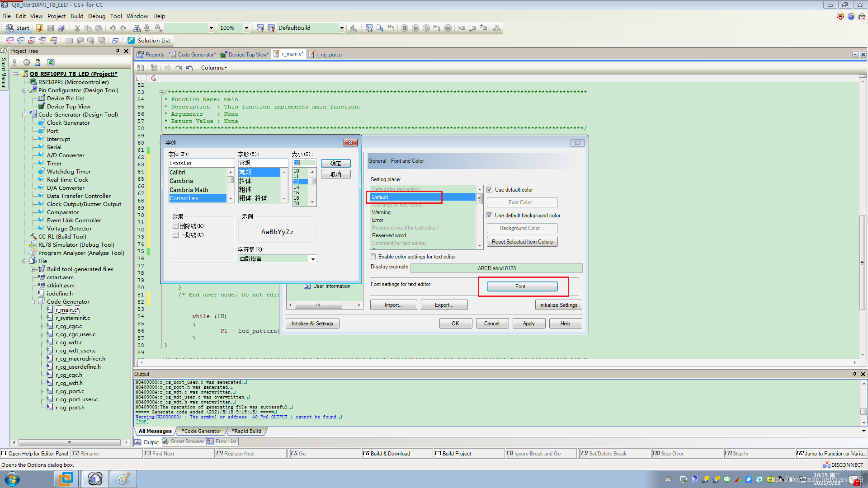Switch to the r_cg_port.c tab
This screenshot has height=488, width=868.
click(328, 55)
